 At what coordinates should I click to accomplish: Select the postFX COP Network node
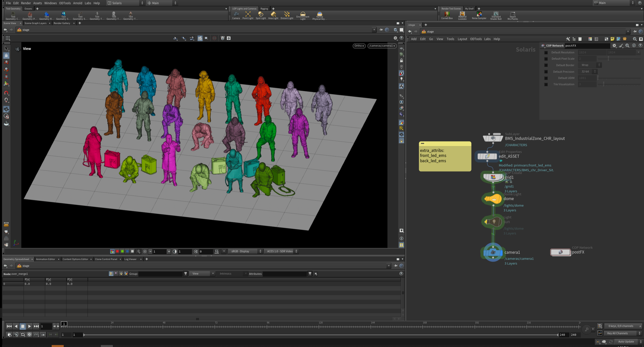(560, 252)
